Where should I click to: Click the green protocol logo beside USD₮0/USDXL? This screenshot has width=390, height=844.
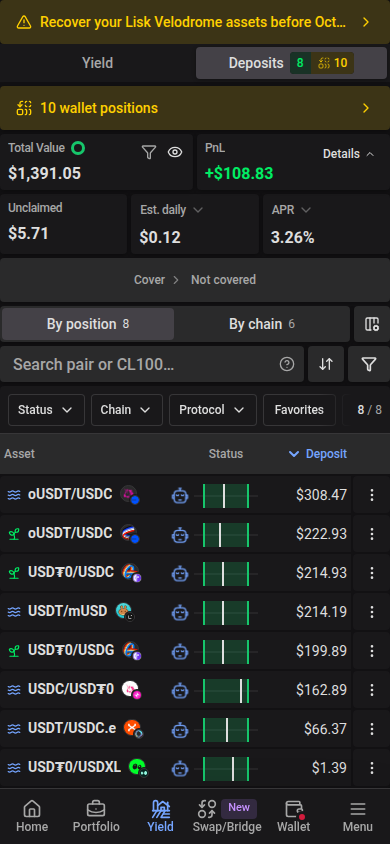coord(138,768)
